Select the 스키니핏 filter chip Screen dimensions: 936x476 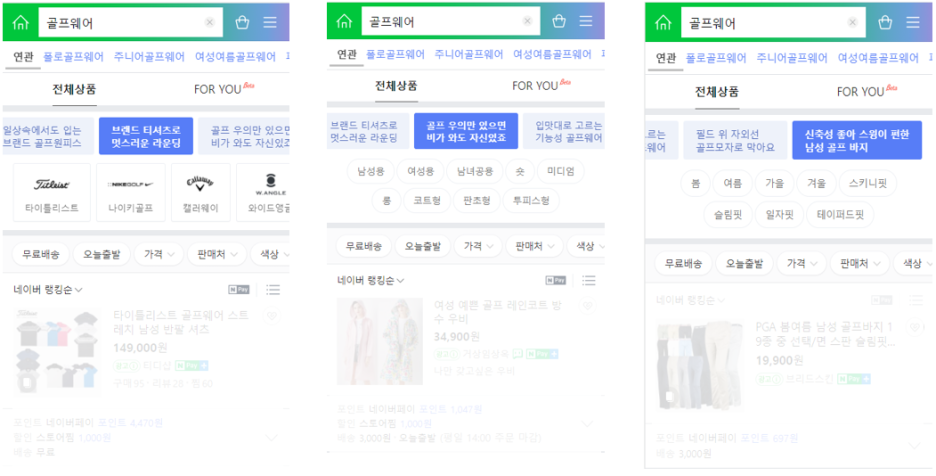click(868, 183)
